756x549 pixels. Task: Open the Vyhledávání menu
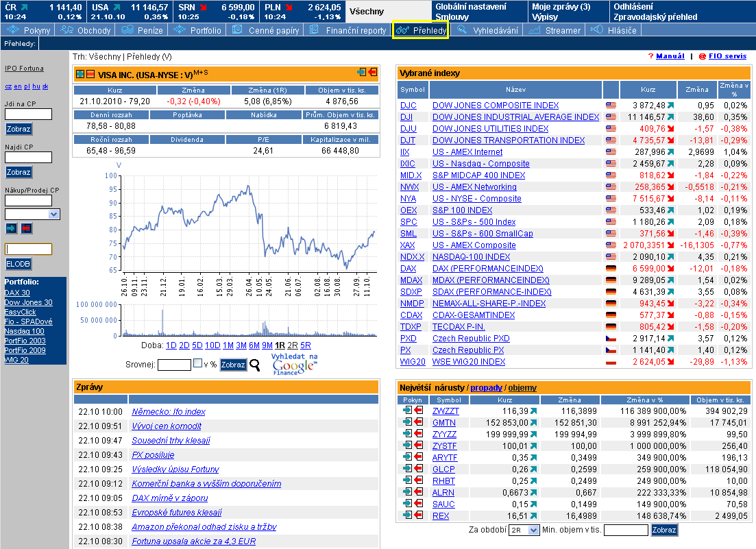coord(488,30)
